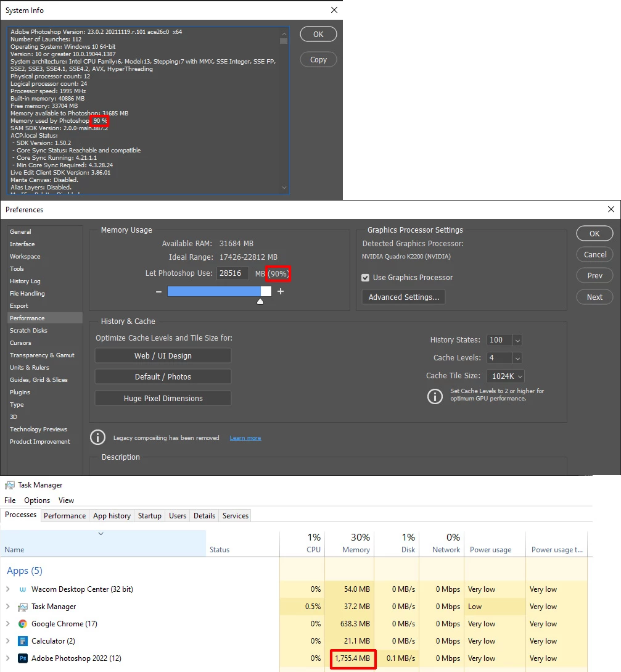Switch to the Details tab
Image resolution: width=621 pixels, height=672 pixels.
[x=204, y=516]
